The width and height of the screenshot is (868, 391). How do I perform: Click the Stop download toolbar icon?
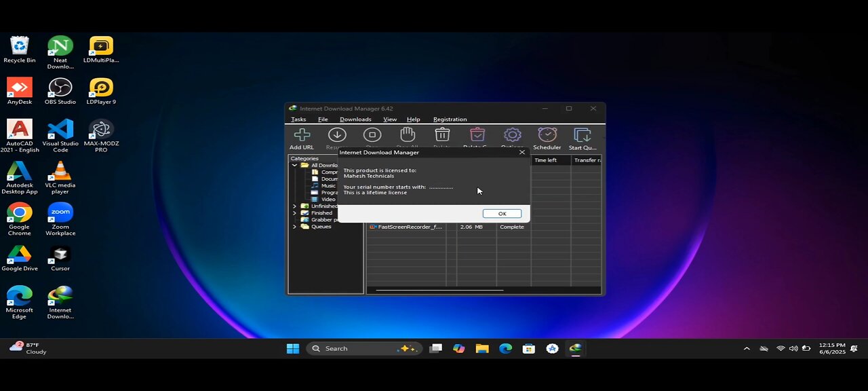(372, 134)
